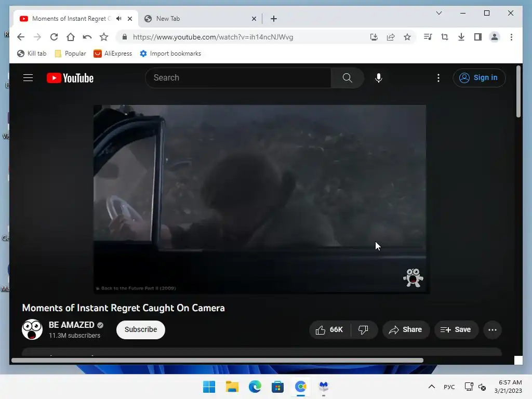The width and height of the screenshot is (532, 399).
Task: Reload the YouTube page
Action: tap(54, 37)
